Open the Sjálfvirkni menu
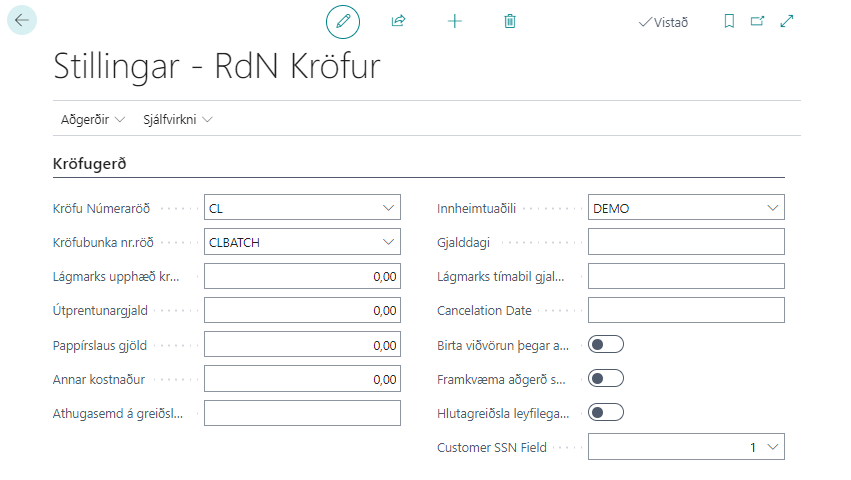Viewport: 851px width, 480px height. [178, 119]
